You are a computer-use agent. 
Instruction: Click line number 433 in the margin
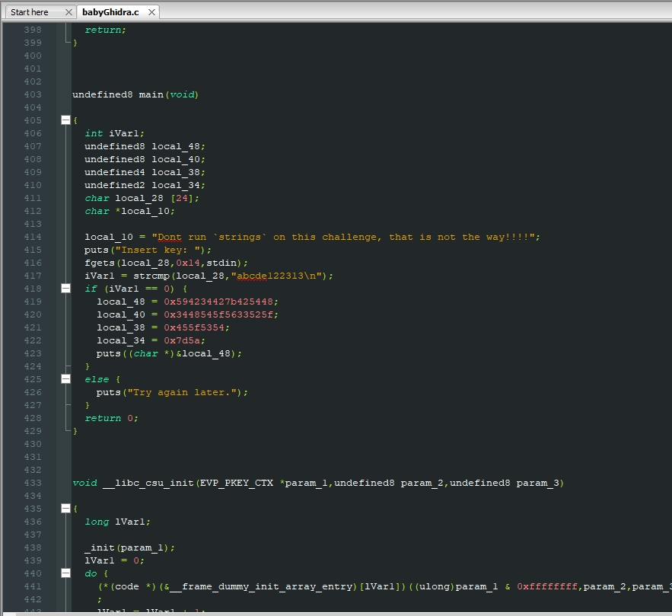tap(33, 483)
